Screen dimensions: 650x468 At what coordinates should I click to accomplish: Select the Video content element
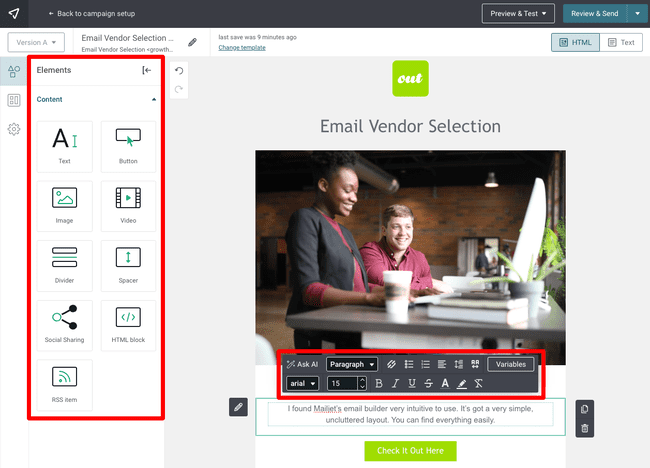(x=128, y=205)
